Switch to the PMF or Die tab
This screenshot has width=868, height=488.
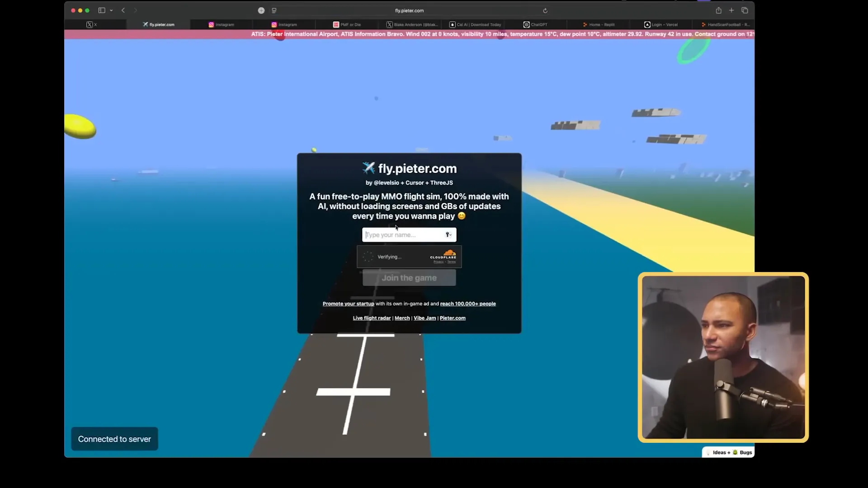pos(347,24)
